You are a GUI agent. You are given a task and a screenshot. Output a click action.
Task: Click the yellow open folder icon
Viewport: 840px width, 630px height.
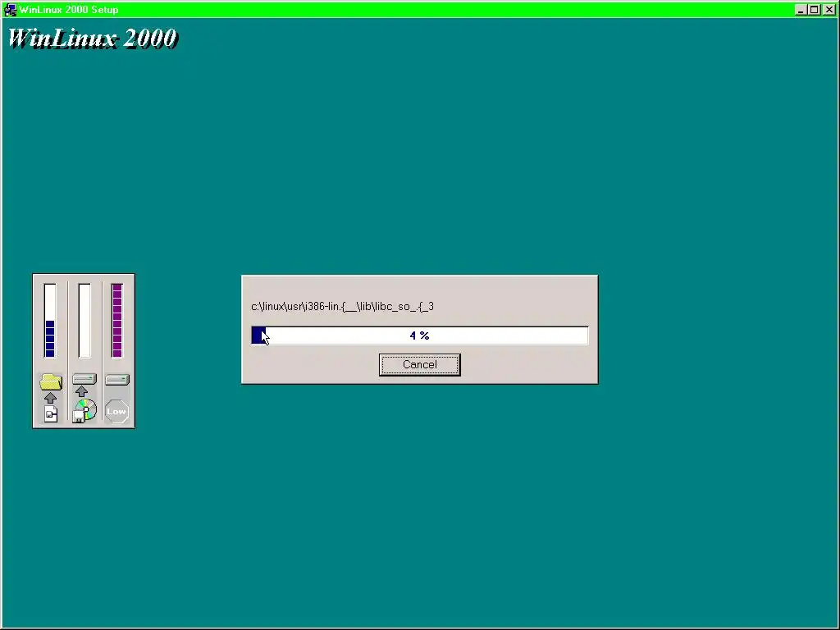(51, 381)
